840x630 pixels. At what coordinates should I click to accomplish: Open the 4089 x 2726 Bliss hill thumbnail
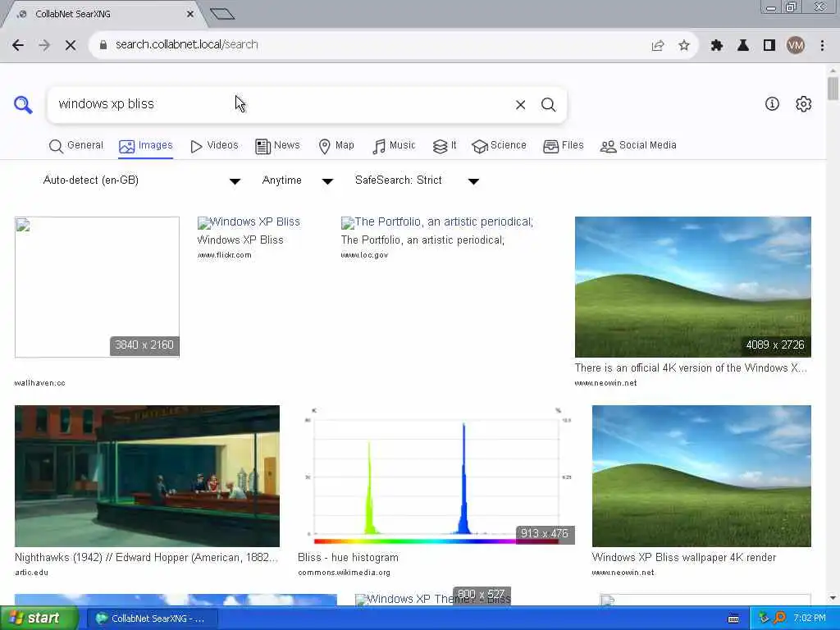point(692,287)
